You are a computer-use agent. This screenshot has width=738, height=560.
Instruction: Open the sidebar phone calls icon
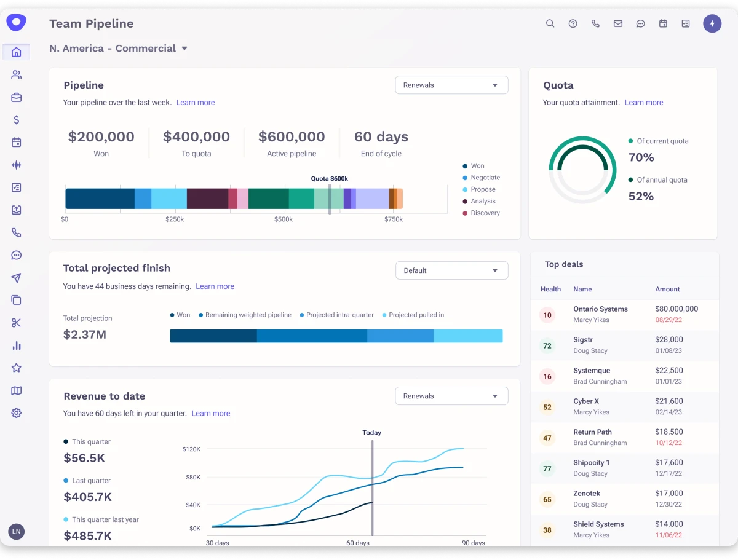[x=17, y=232]
